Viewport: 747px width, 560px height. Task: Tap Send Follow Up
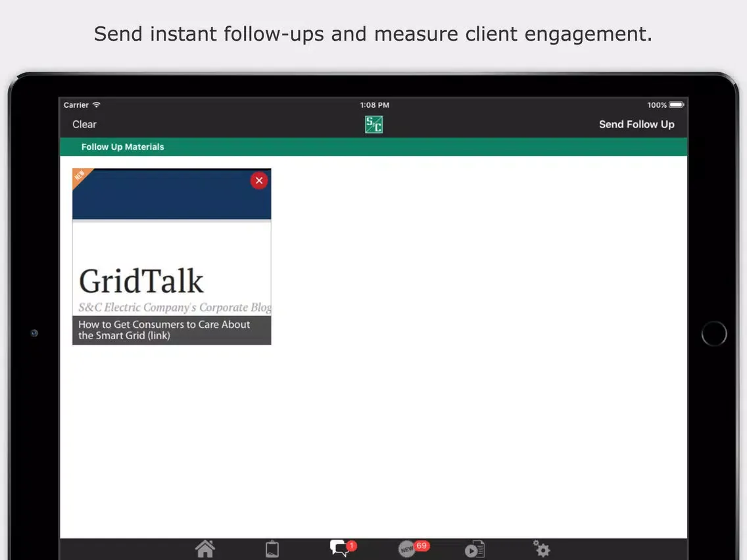(637, 124)
